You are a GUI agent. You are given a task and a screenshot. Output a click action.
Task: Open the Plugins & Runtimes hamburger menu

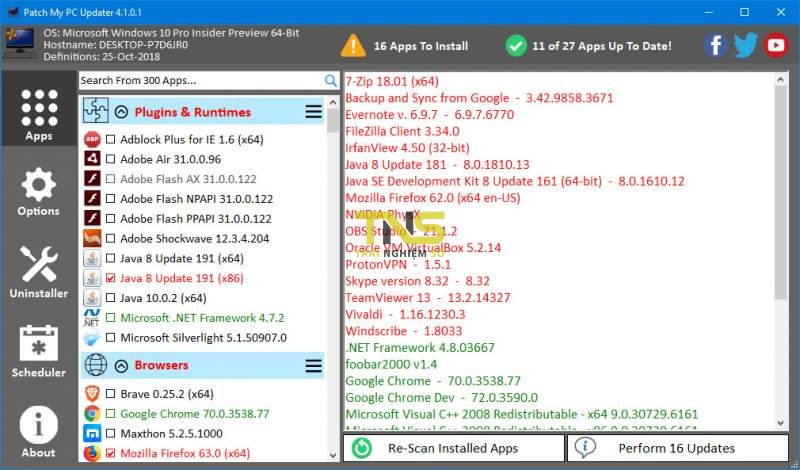(314, 112)
